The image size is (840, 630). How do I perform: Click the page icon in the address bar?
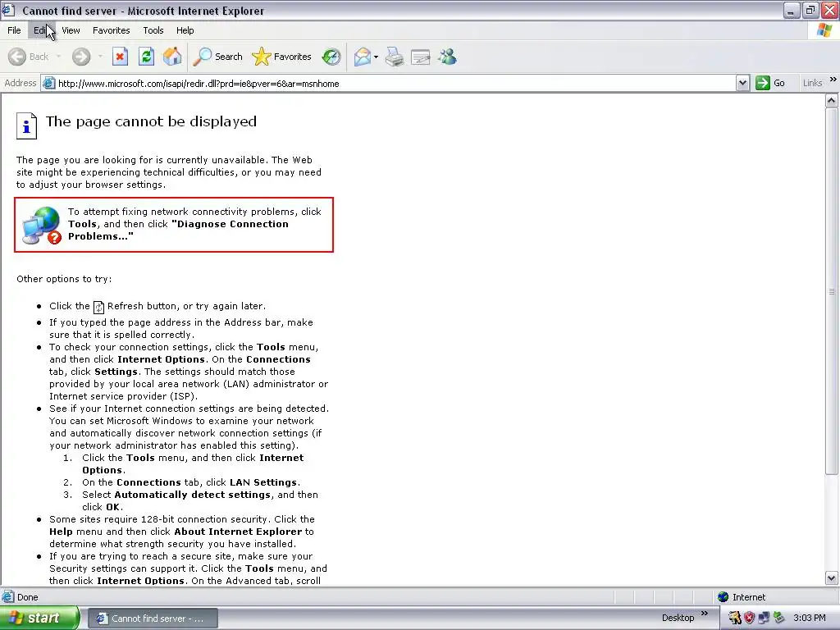(48, 83)
